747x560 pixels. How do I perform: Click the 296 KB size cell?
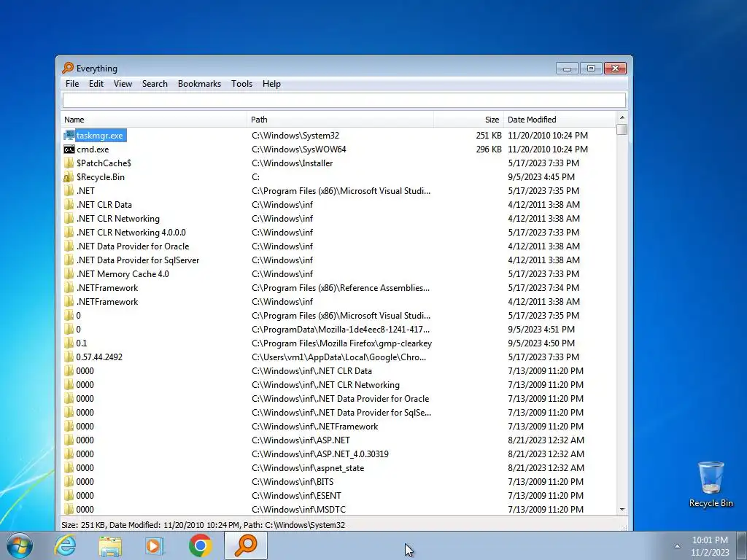pos(488,149)
